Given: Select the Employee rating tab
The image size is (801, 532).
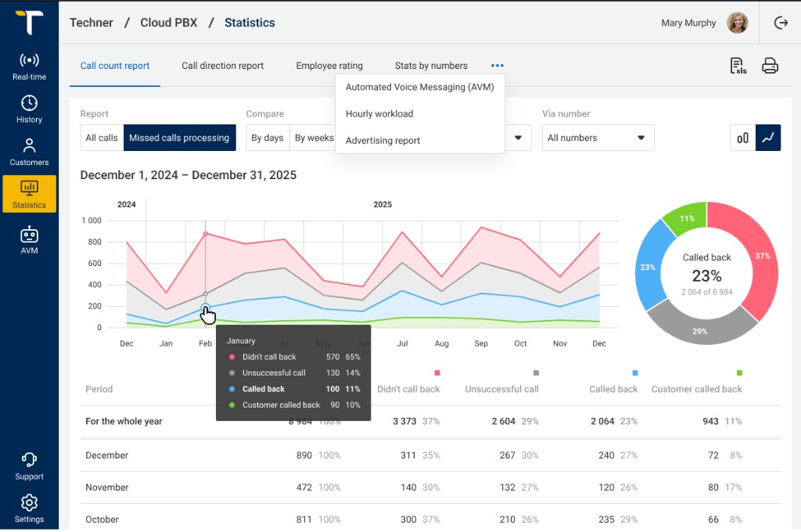Looking at the screenshot, I should point(329,66).
